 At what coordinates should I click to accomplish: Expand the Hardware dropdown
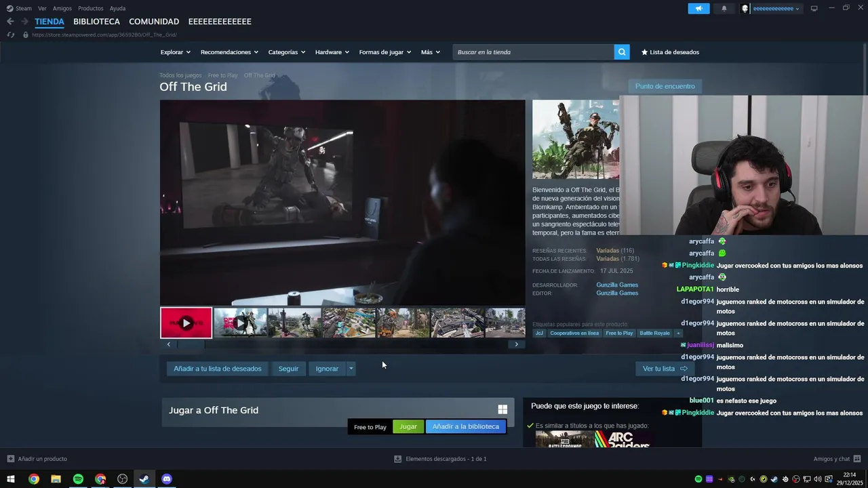click(x=332, y=52)
